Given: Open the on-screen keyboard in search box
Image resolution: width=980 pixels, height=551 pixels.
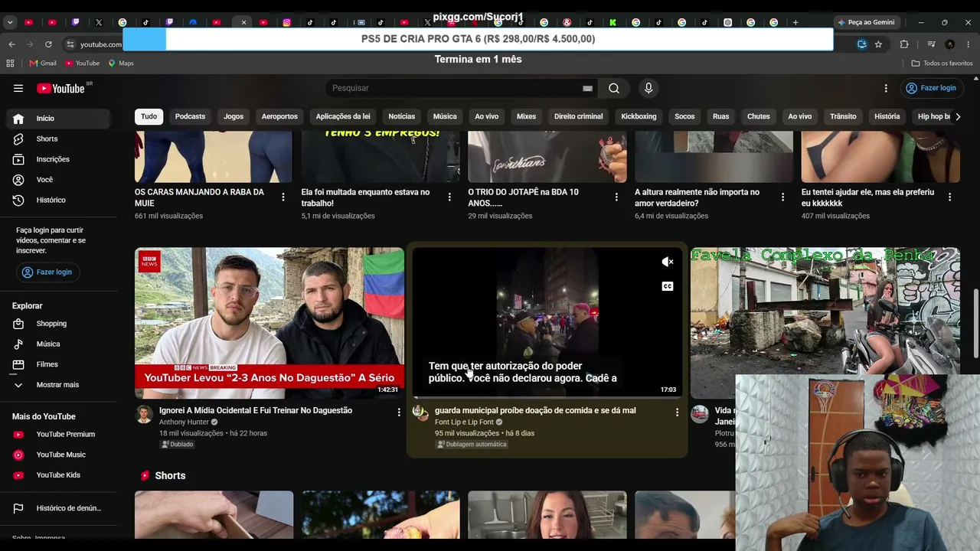Looking at the screenshot, I should point(587,88).
